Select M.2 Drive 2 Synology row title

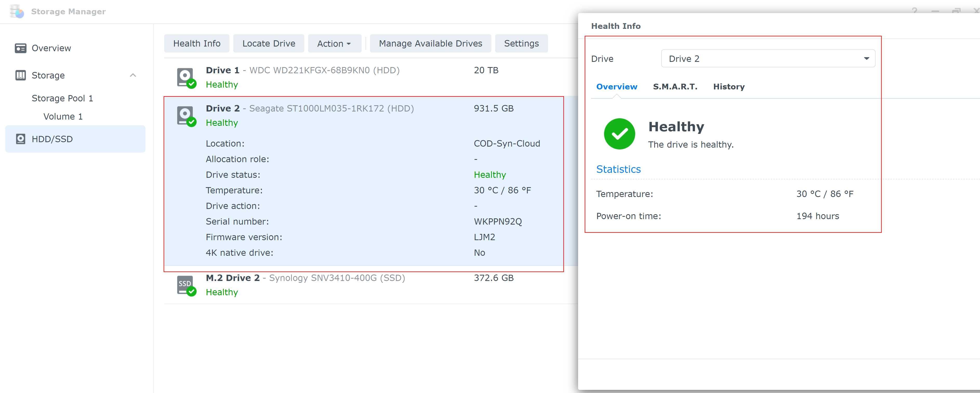[305, 278]
